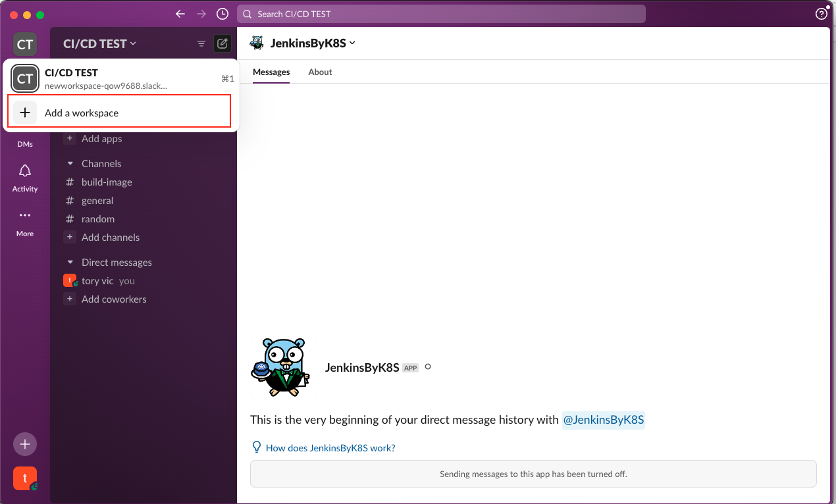Open the random channel

click(x=98, y=219)
